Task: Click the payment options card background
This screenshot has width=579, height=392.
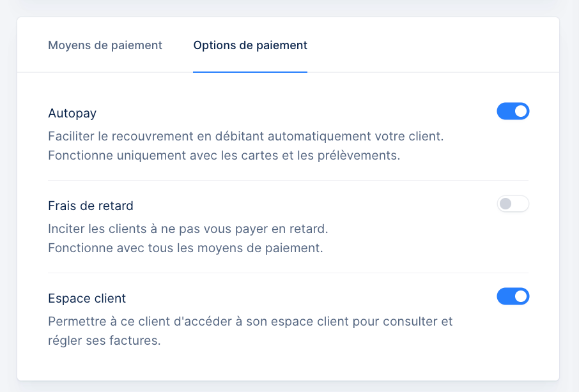Action: tap(289, 364)
